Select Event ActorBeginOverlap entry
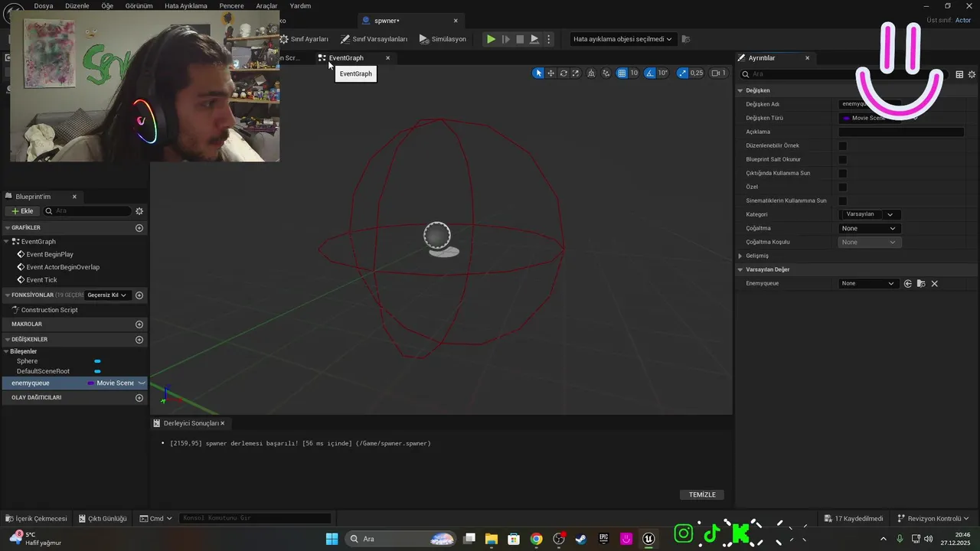 63,267
